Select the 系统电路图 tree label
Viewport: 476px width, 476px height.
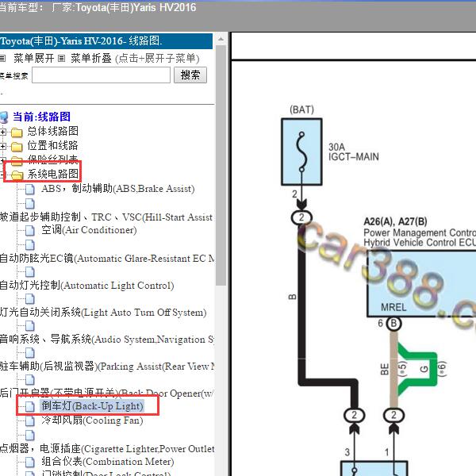(53, 174)
